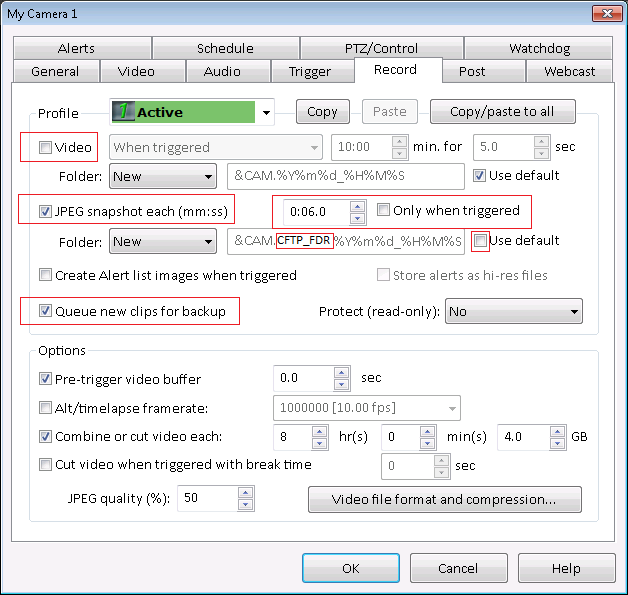Enable the Video recording checkbox
The height and width of the screenshot is (595, 628).
tap(45, 148)
